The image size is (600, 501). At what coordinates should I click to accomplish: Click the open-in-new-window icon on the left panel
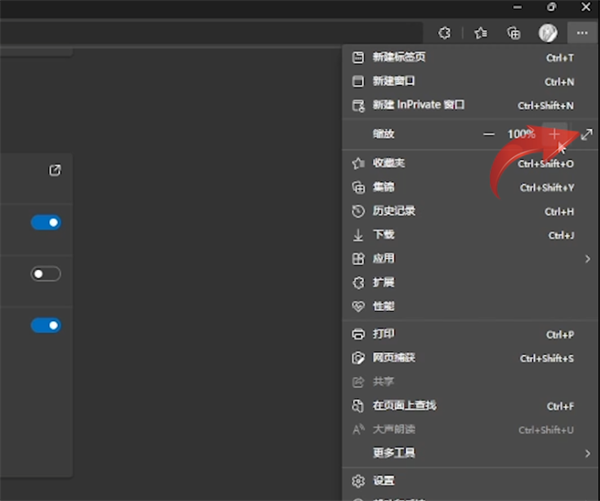tap(55, 170)
